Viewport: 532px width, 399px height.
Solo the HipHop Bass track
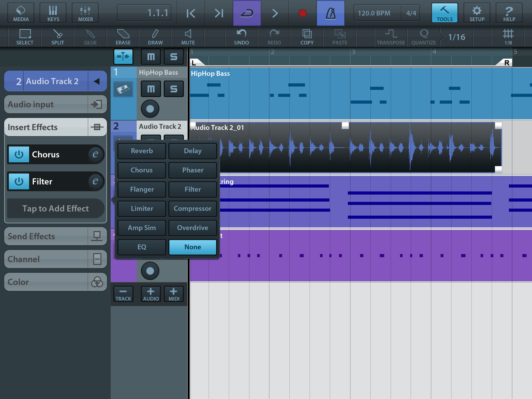point(174,89)
